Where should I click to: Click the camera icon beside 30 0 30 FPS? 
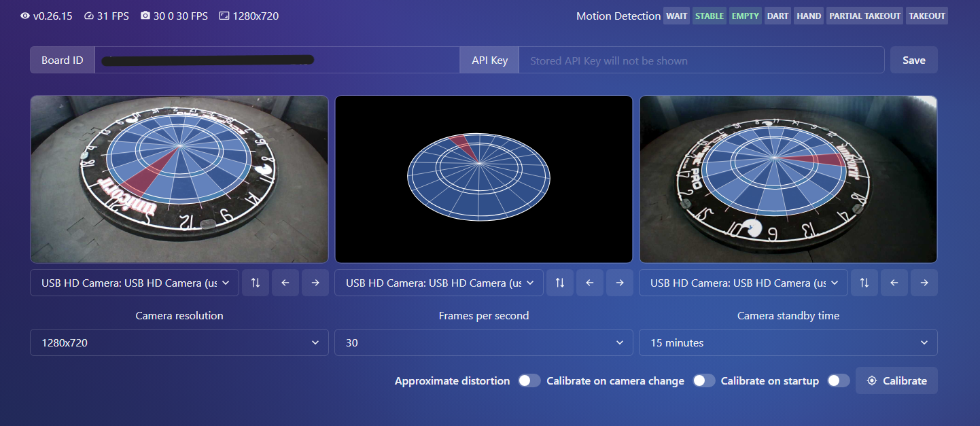coord(145,16)
